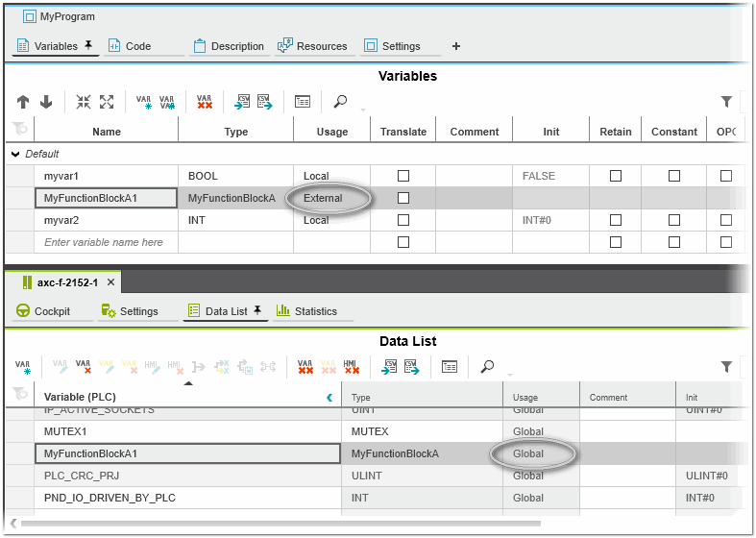The image size is (756, 538).
Task: Click the filter icon in Data List
Action: tap(727, 367)
